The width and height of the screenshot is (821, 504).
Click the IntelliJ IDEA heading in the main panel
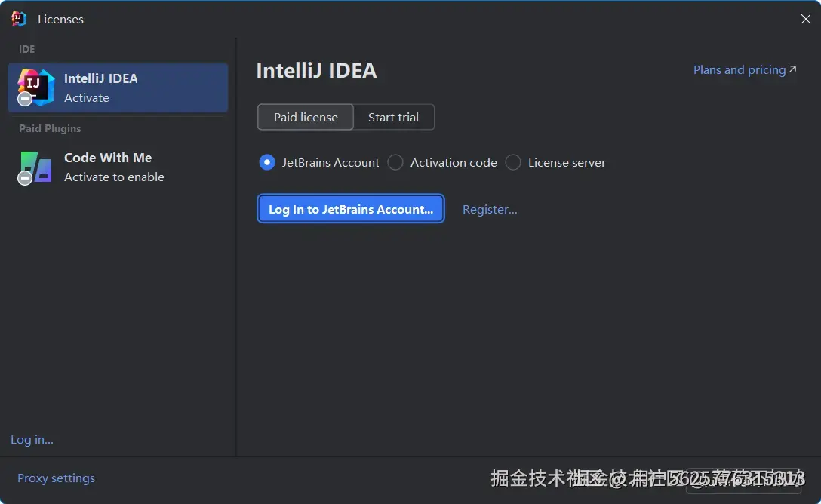[316, 70]
